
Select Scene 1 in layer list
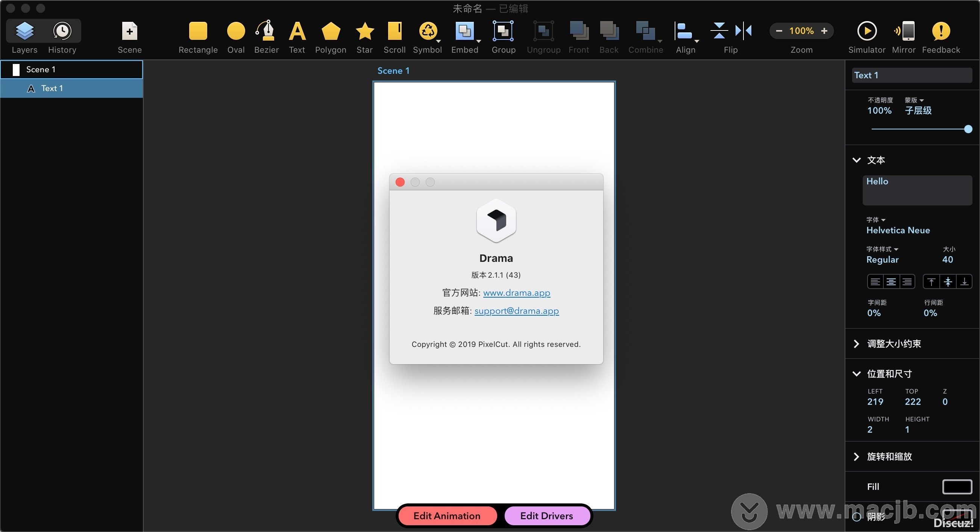click(71, 69)
